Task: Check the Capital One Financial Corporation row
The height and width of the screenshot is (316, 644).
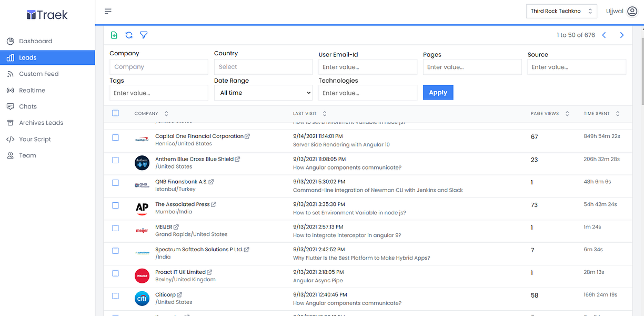Action: (x=116, y=137)
